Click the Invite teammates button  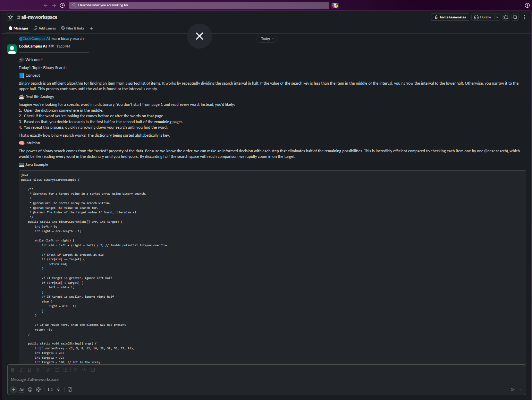[450, 17]
